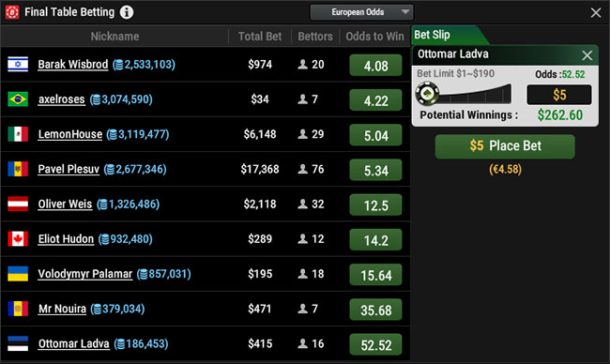Viewport: 610px width, 364px height.
Task: Click the Andorra flag next to Mr Nouira
Action: (18, 309)
